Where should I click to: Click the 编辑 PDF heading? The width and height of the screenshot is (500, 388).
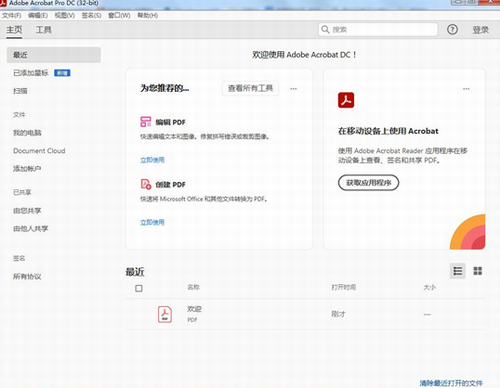170,122
